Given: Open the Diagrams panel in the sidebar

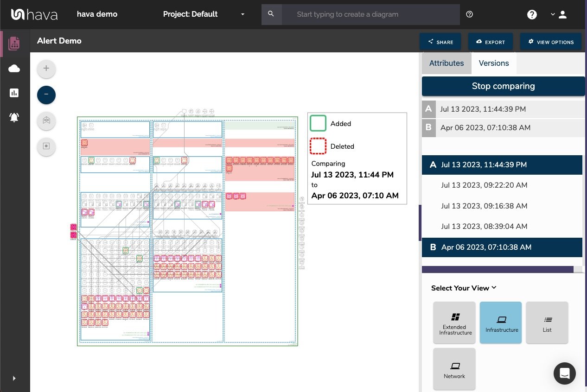Looking at the screenshot, I should pos(14,43).
